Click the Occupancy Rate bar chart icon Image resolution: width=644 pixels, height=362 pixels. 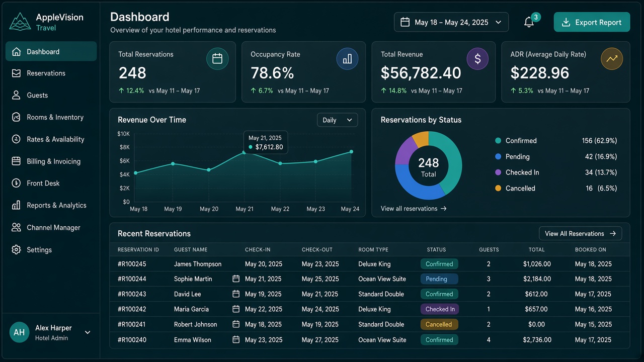(x=347, y=59)
